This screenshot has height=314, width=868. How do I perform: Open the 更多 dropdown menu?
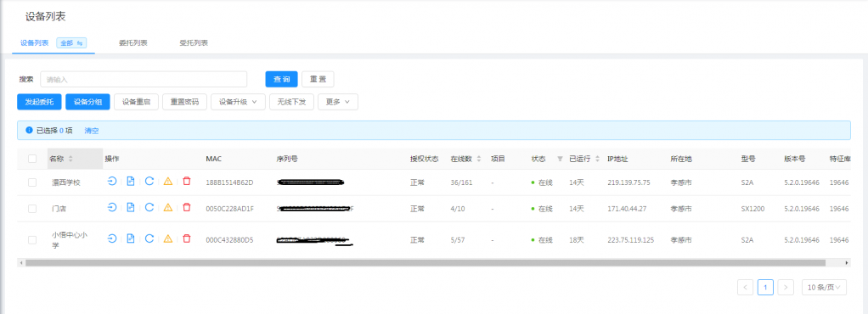(338, 102)
